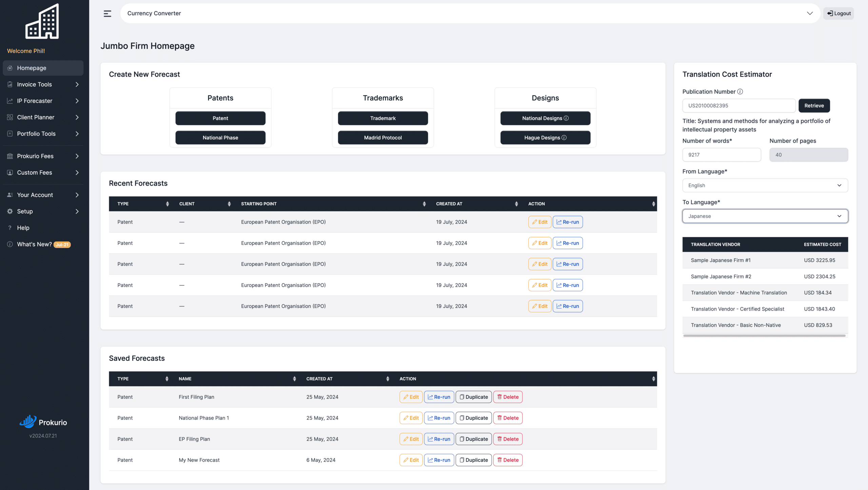Viewport: 868px width, 490px height.
Task: Click the Publication Number input field
Action: [x=739, y=106]
